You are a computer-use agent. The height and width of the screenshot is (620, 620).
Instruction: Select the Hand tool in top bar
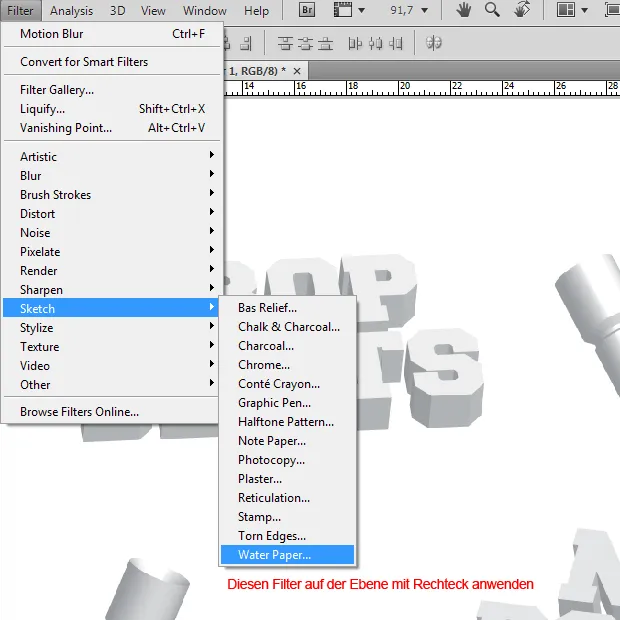(463, 11)
